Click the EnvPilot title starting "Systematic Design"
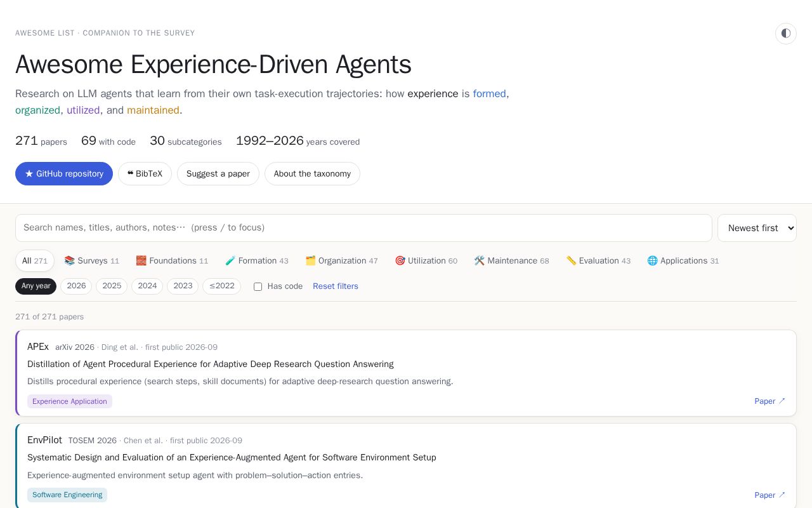This screenshot has height=508, width=812. click(x=232, y=457)
